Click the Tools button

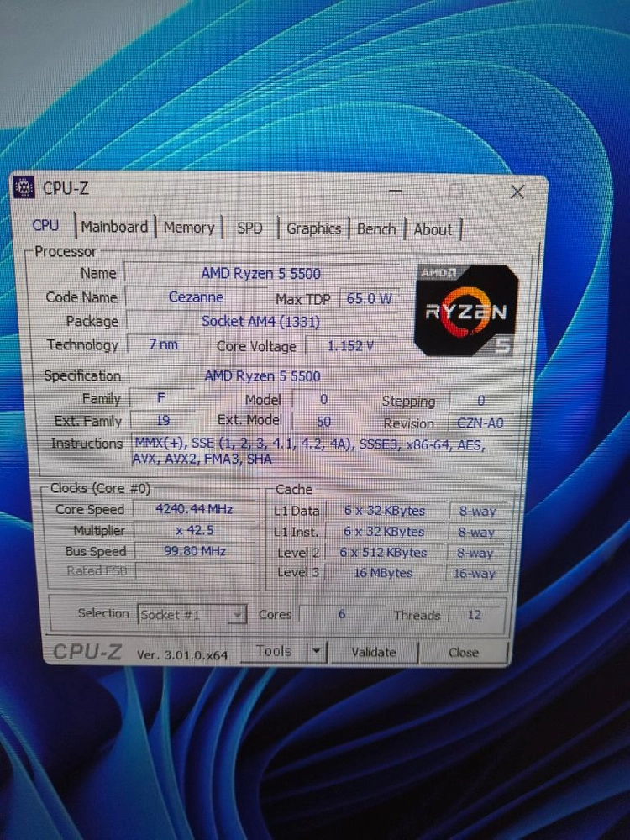[274, 651]
